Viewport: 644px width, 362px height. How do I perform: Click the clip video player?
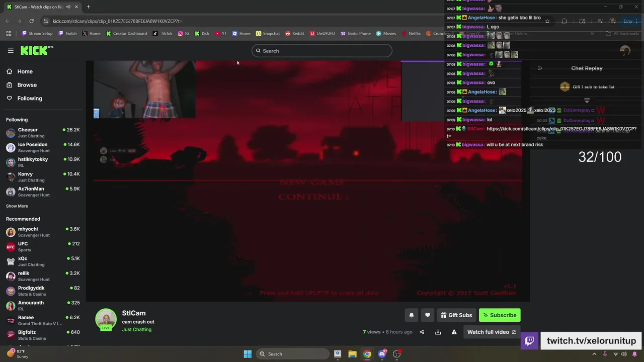pyautogui.click(x=308, y=181)
